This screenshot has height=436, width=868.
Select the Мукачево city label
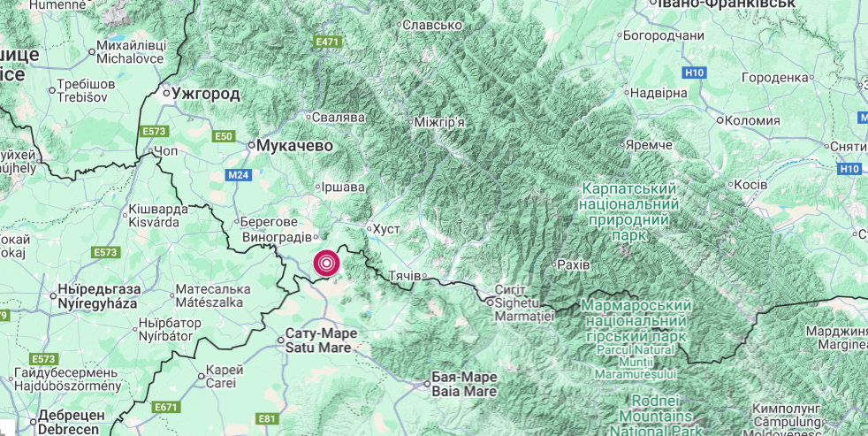(295, 146)
